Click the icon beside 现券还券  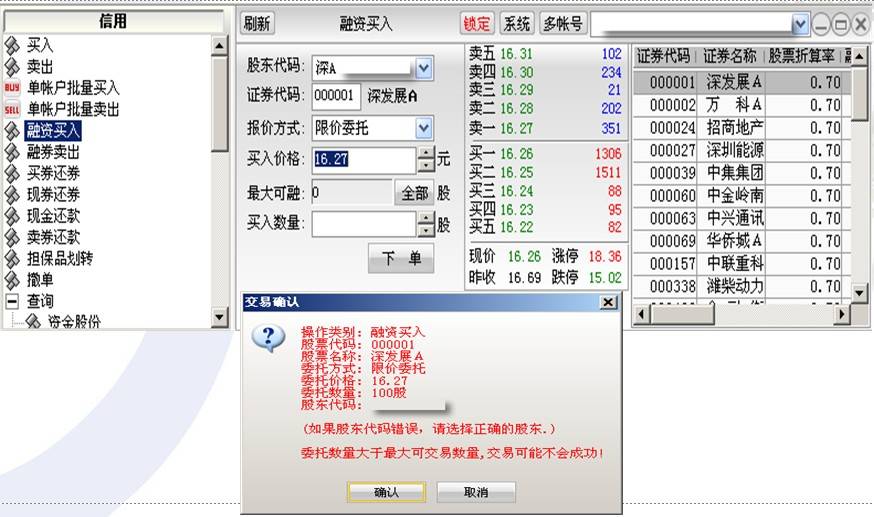12,194
